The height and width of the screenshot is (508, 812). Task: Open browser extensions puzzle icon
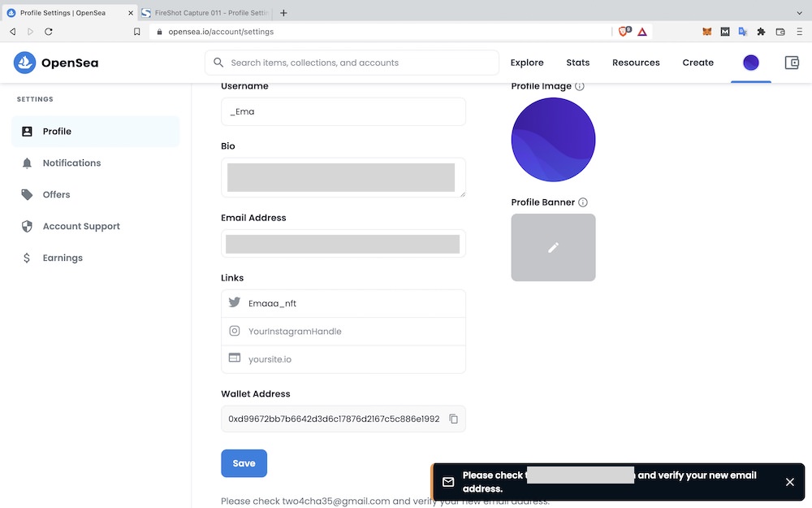[761, 32]
